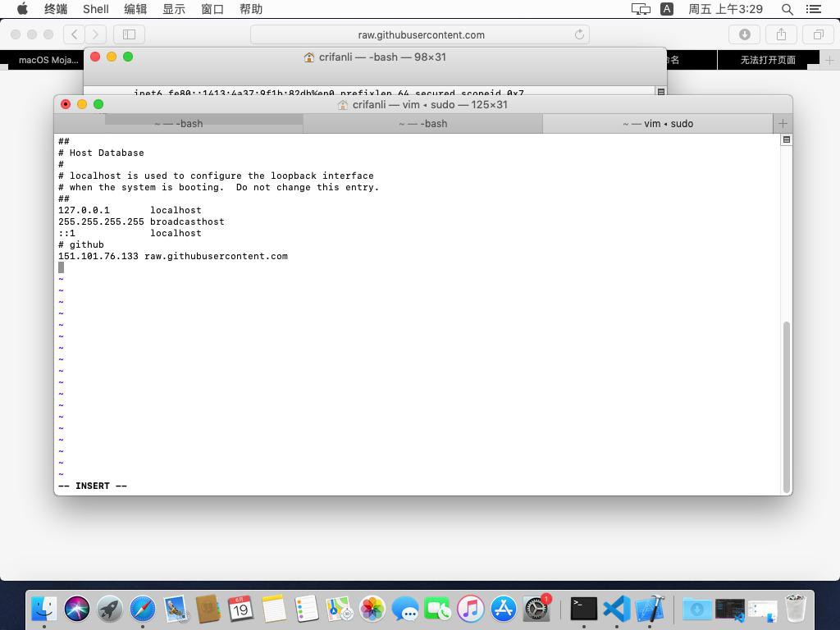Viewport: 840px width, 630px height.
Task: Launch Siri from the Dock
Action: tap(77, 609)
